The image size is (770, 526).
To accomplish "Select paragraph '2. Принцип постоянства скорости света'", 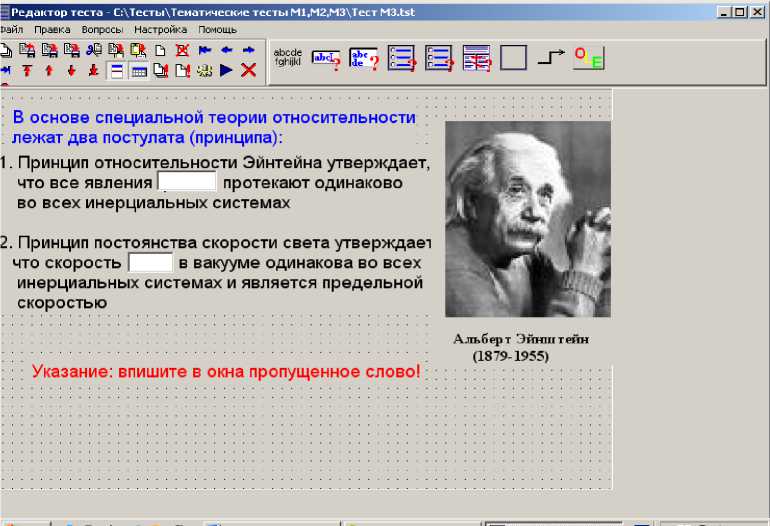I will (216, 273).
